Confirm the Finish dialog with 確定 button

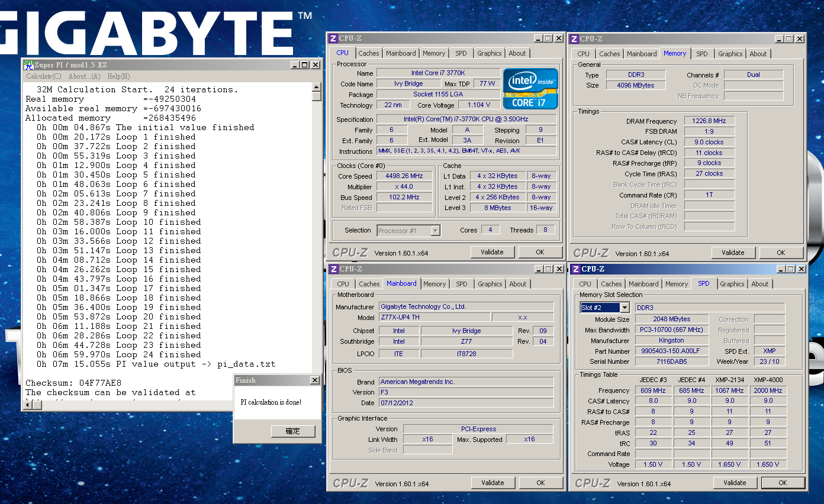click(x=293, y=431)
